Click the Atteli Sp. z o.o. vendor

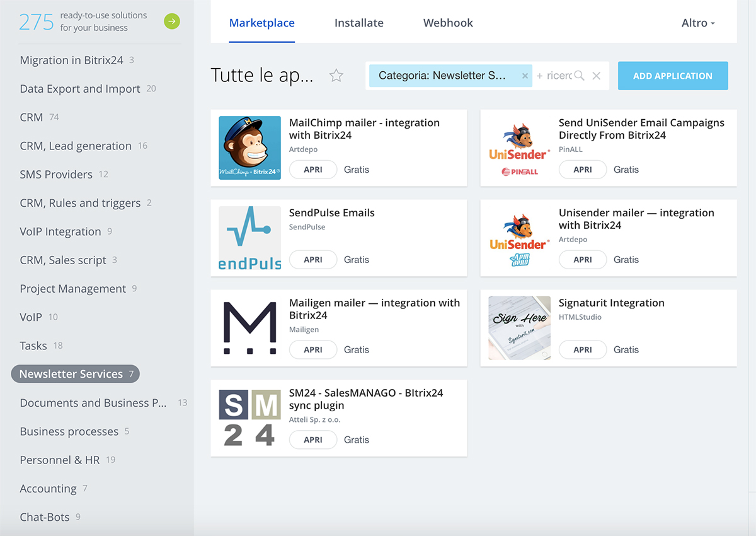(x=315, y=419)
